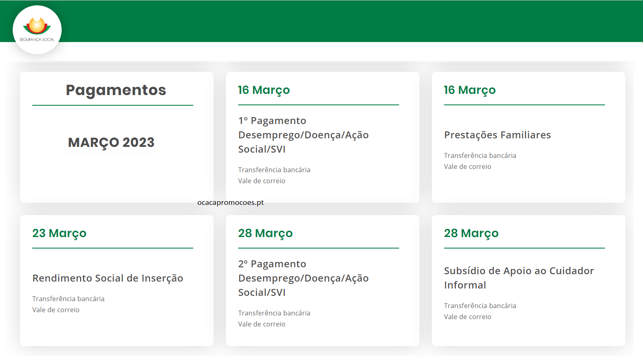
Task: Open Prestações Familiares card title
Action: (497, 135)
